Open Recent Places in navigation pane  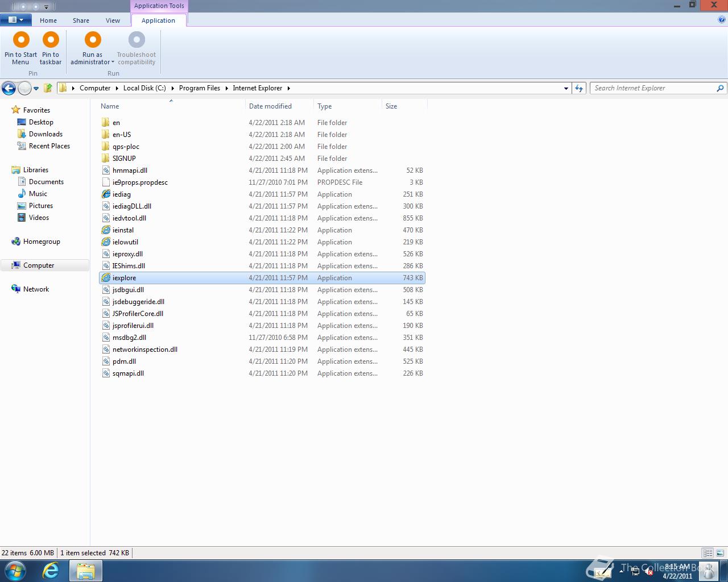tap(49, 146)
